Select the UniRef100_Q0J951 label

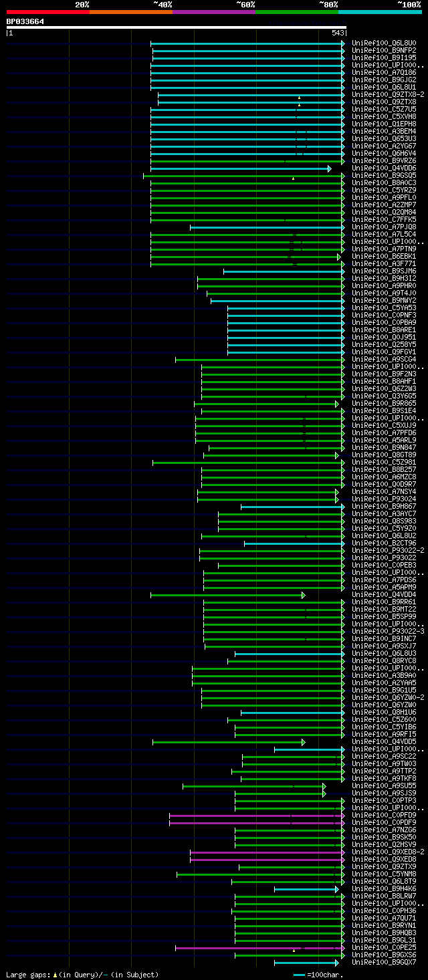point(384,338)
